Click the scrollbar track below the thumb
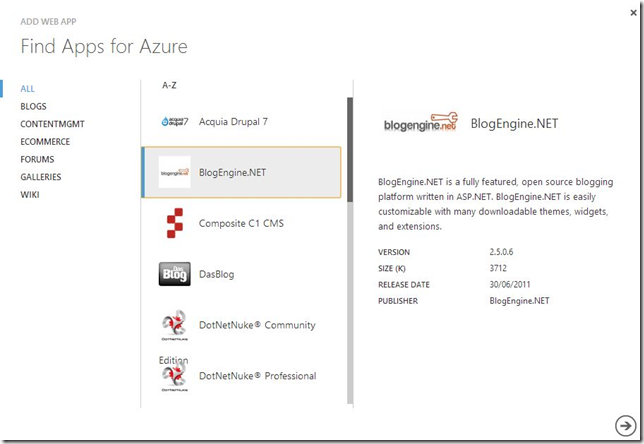 [x=350, y=303]
